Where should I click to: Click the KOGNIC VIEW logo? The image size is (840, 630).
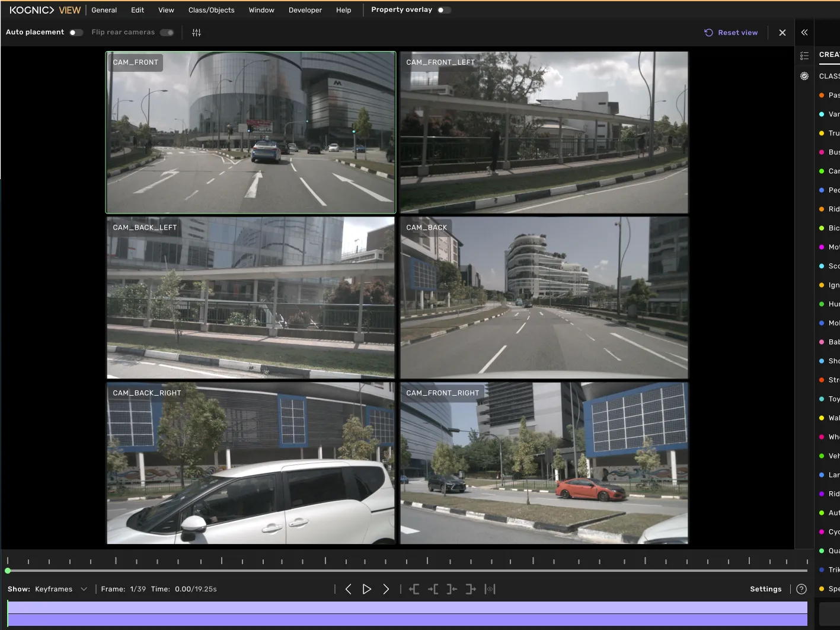(x=45, y=10)
